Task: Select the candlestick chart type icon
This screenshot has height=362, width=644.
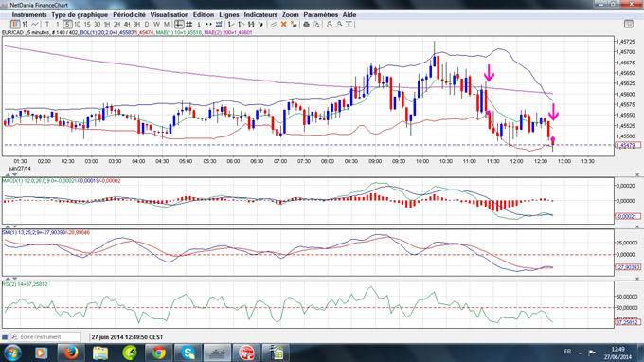Action: point(15,25)
